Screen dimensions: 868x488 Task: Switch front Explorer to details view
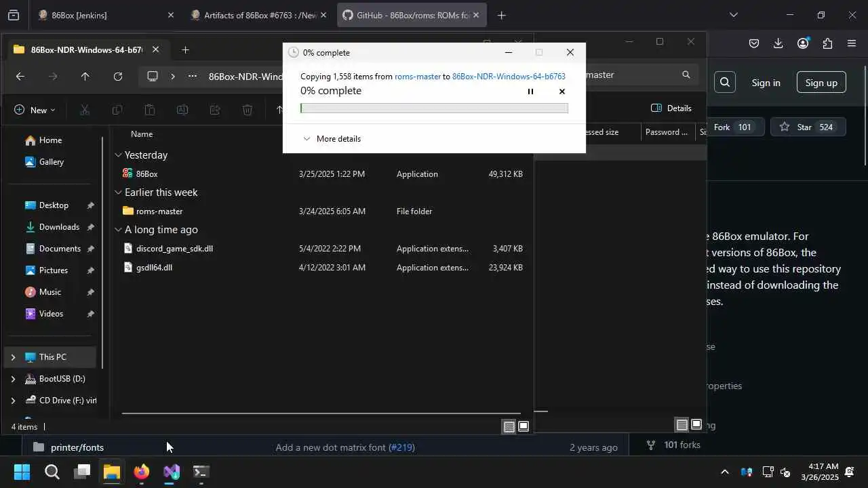[509, 426]
